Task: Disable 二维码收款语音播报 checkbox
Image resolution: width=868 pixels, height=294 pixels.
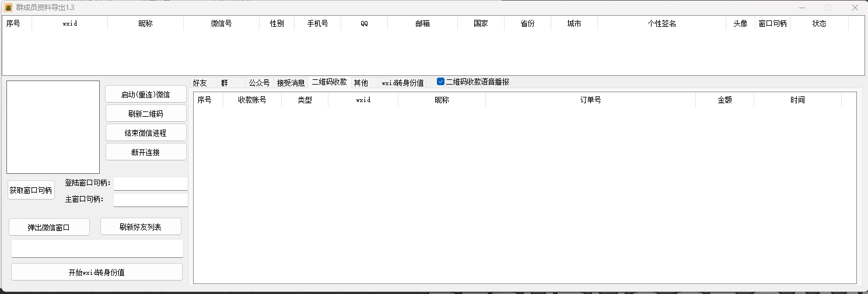Action: 441,82
